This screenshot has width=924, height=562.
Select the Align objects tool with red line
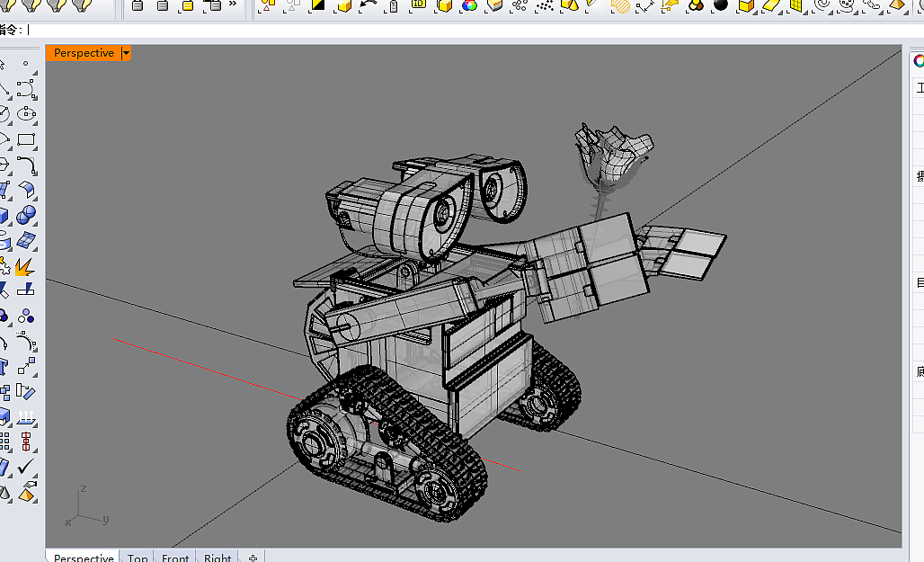26,442
